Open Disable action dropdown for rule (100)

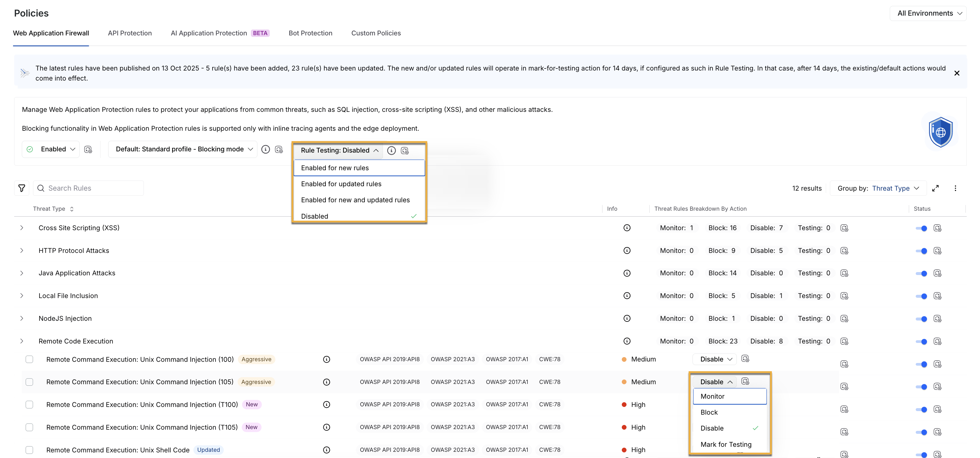pos(714,359)
